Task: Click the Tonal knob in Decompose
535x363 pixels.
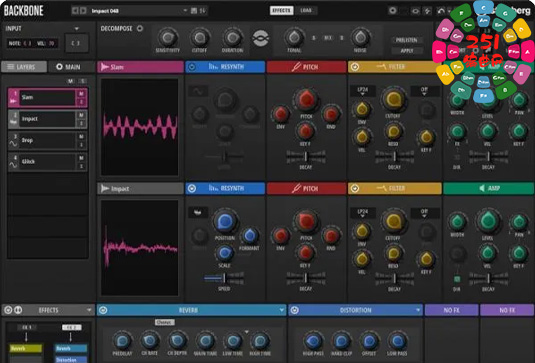Action: [x=294, y=38]
